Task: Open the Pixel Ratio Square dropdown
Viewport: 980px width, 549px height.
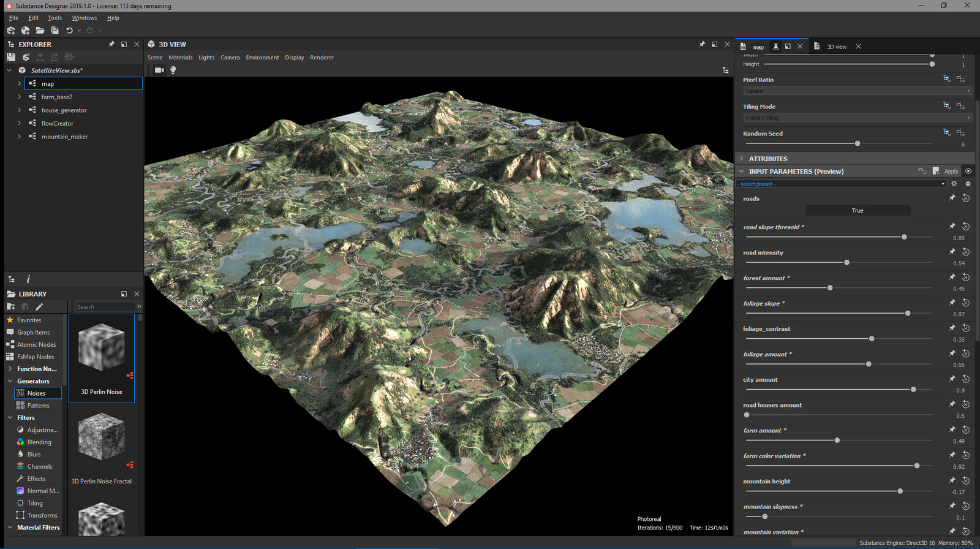Action: click(858, 91)
